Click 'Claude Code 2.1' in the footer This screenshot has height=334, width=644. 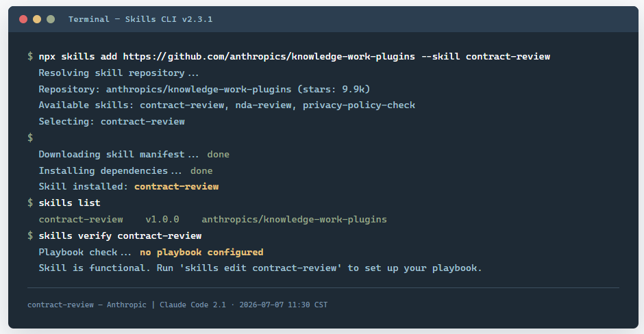click(x=193, y=305)
